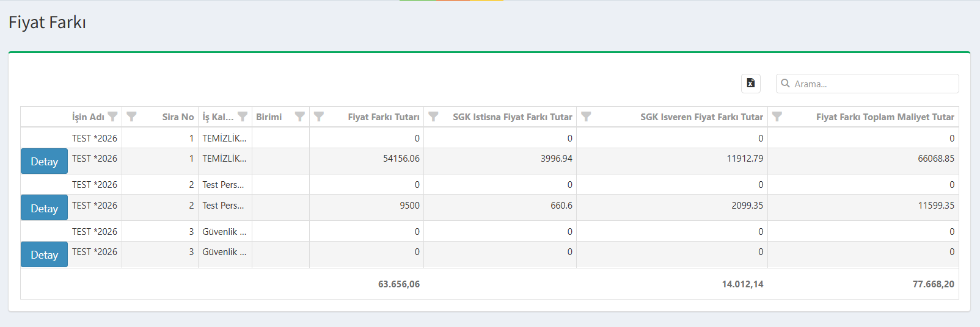The width and height of the screenshot is (980, 327).
Task: Open filter for Birimi column
Action: tap(299, 117)
